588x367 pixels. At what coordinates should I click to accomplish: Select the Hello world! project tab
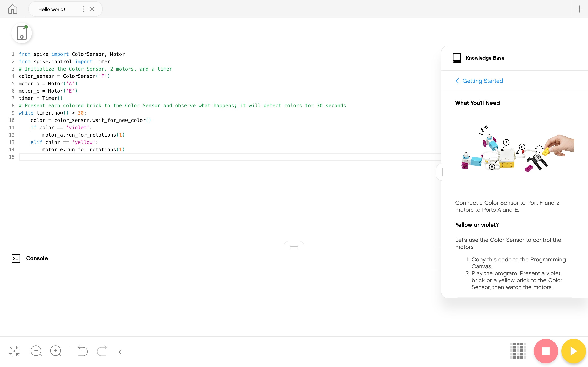point(51,9)
